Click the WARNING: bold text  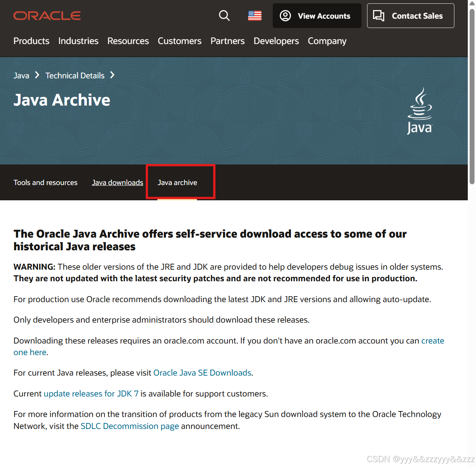point(34,267)
